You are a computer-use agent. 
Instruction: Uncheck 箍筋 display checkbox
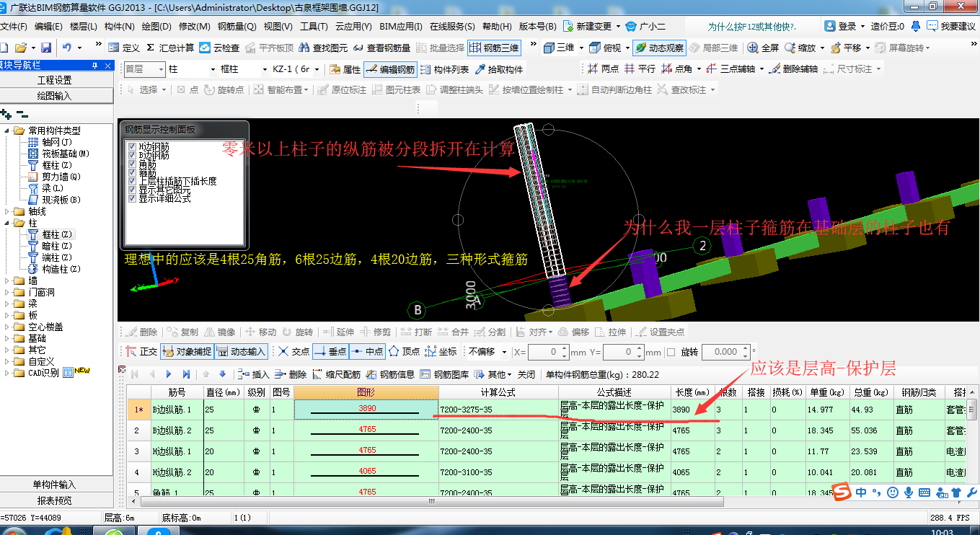pos(131,172)
